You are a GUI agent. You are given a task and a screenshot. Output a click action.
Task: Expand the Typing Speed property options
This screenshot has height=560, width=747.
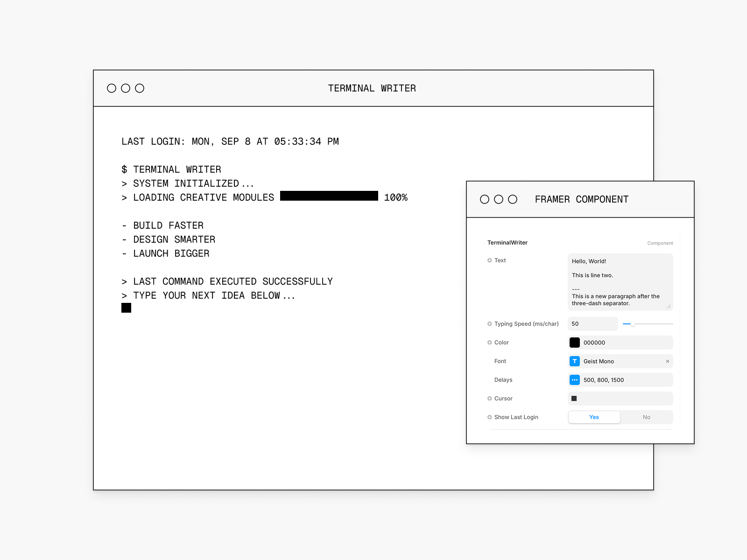[x=489, y=323]
